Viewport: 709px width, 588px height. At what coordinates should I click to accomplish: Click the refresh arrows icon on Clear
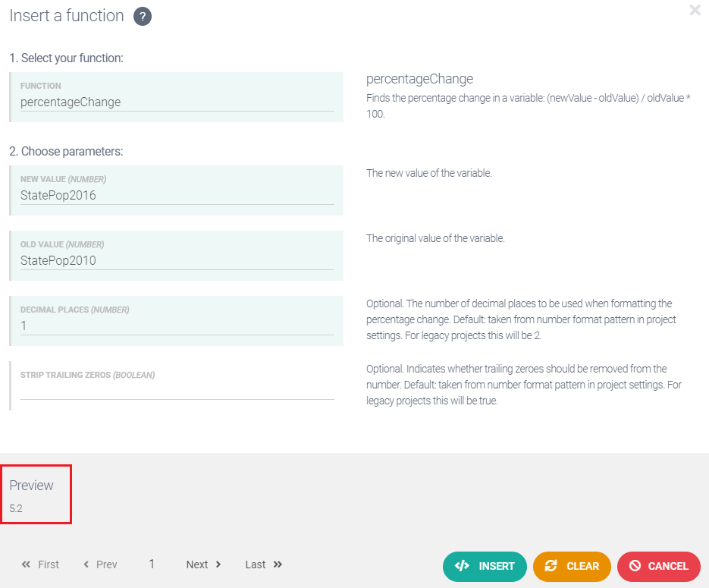tap(551, 566)
